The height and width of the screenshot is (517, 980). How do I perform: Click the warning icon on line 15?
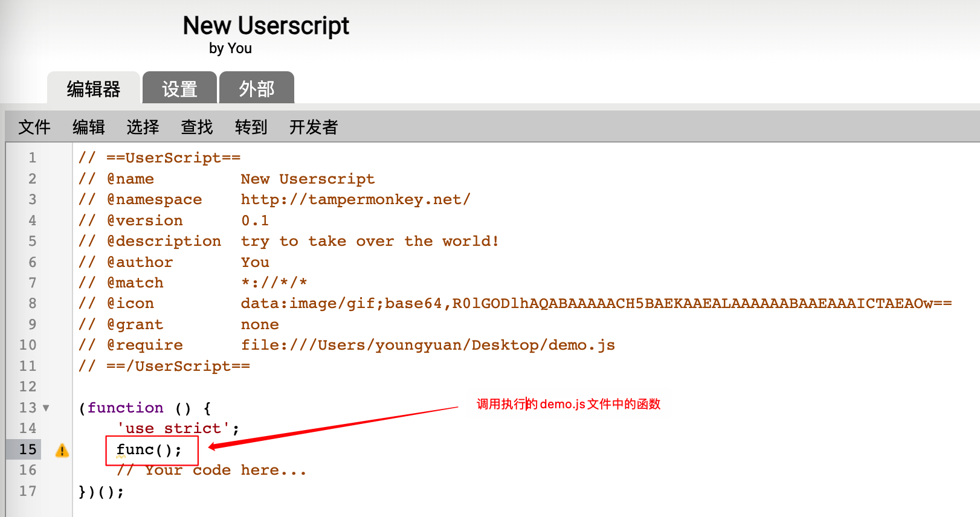tap(62, 451)
